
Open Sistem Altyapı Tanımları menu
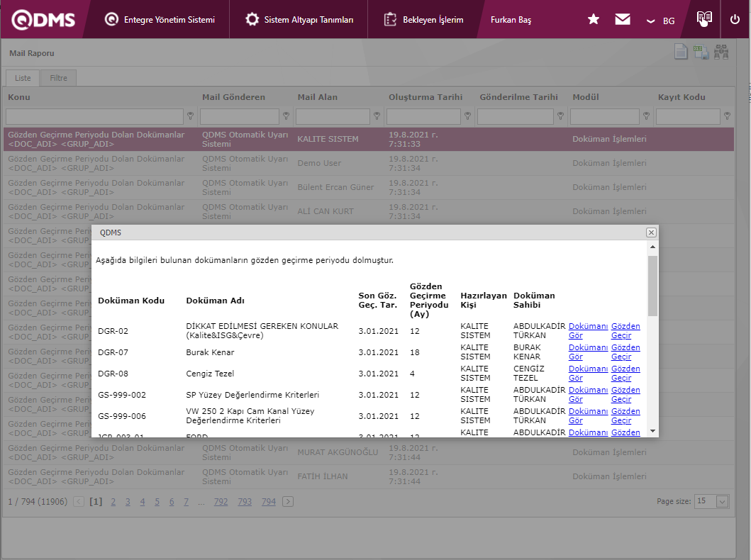(x=299, y=20)
